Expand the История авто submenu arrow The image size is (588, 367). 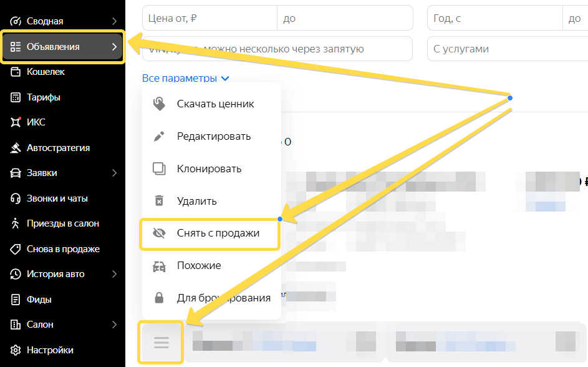(114, 274)
